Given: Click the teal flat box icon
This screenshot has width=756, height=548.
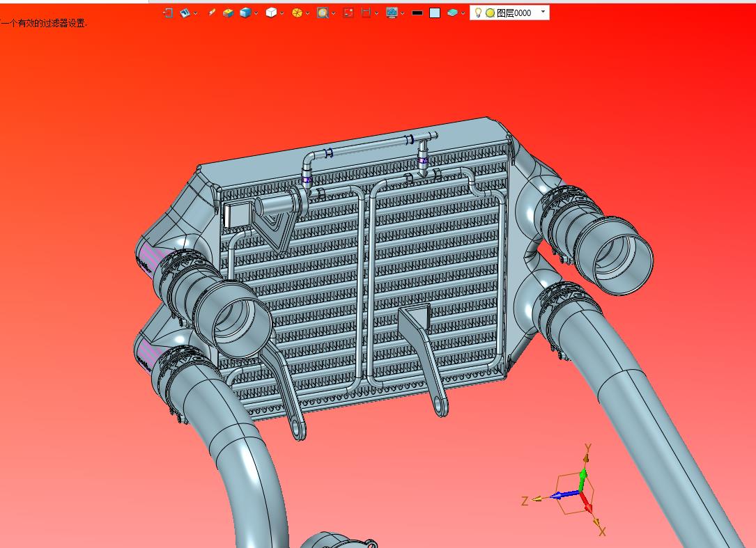Looking at the screenshot, I should click(x=452, y=13).
